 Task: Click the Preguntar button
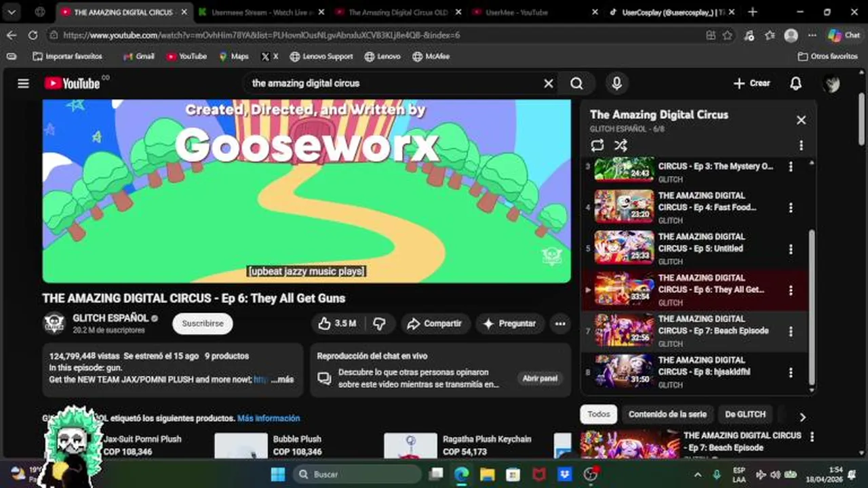(509, 324)
